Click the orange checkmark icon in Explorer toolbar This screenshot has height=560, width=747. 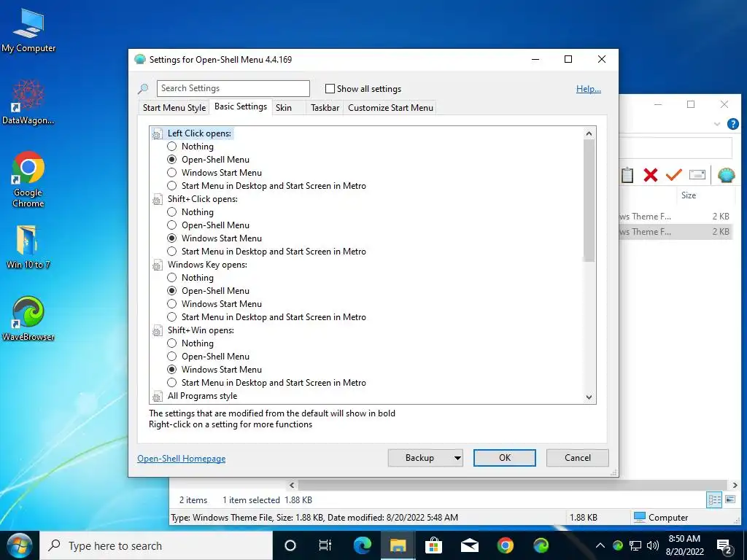click(673, 175)
